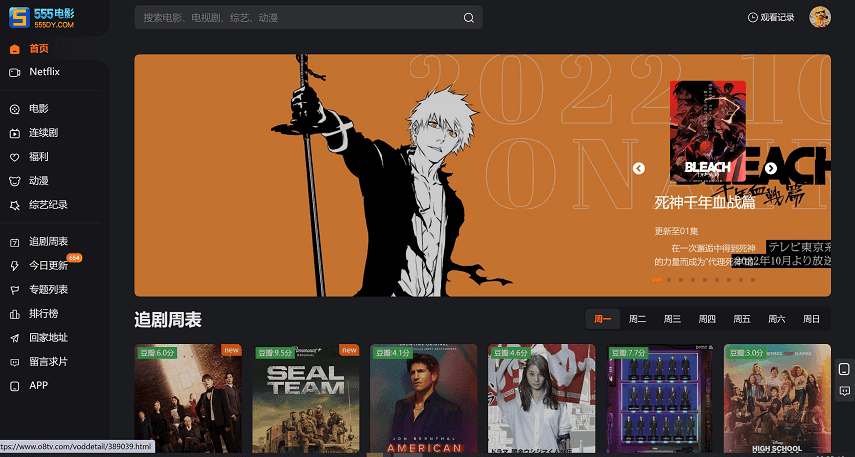
Task: Open the user avatar profile
Action: pos(819,17)
